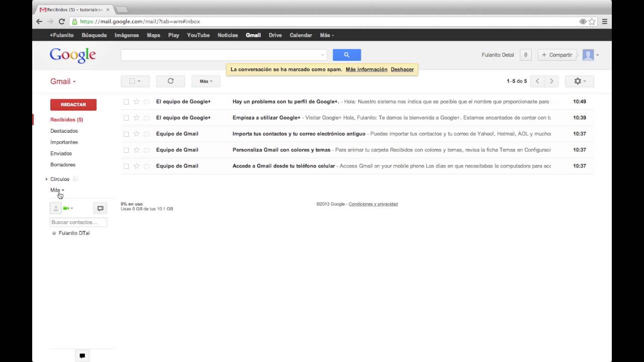The image size is (644, 362).
Task: Open Drive in the Google bar
Action: (275, 35)
